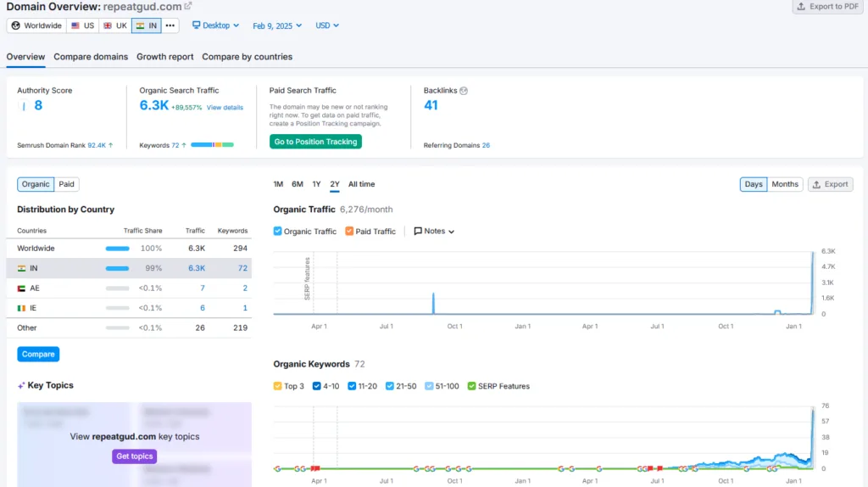The image size is (868, 487).
Task: Click the blue Compare button
Action: click(38, 354)
